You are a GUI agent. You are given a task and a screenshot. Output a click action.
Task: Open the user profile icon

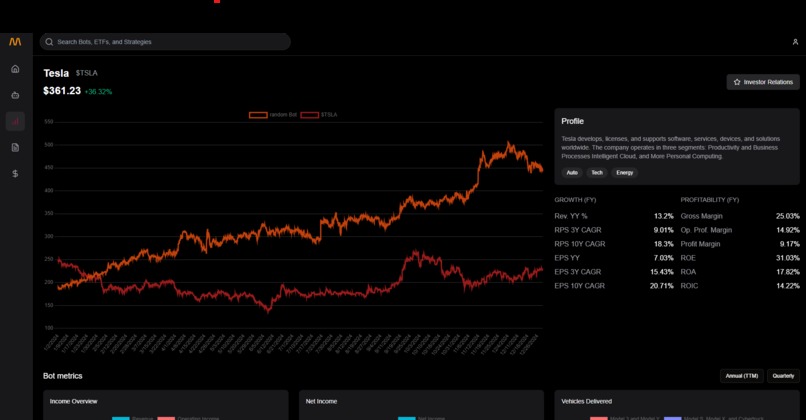(795, 42)
